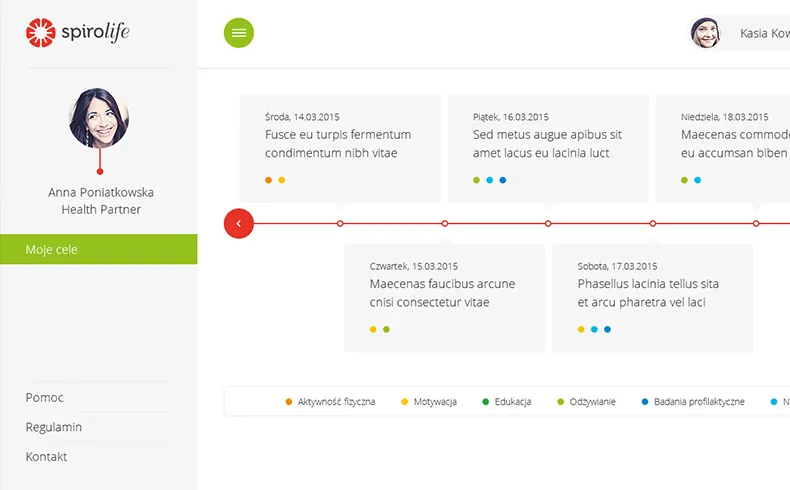Click the red timeline back arrow
Screen dimensions: 790x490
click(239, 223)
